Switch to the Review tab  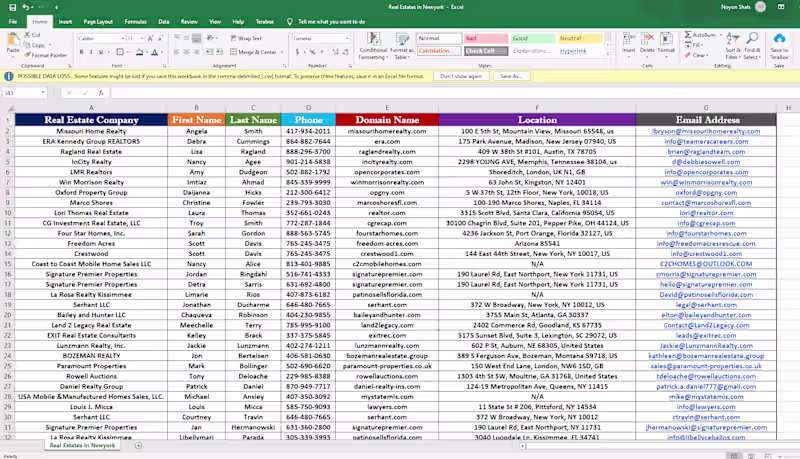coord(189,22)
